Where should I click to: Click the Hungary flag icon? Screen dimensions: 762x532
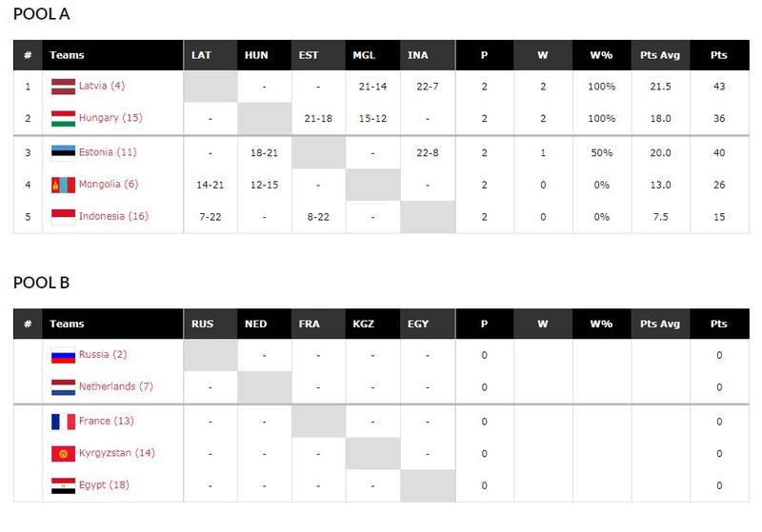tap(63, 118)
